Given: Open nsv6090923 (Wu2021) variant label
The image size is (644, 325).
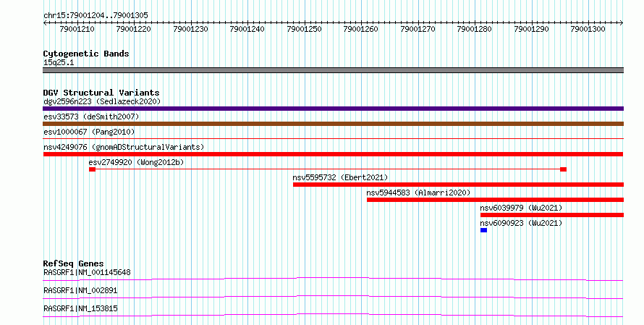Looking at the screenshot, I should tap(521, 223).
